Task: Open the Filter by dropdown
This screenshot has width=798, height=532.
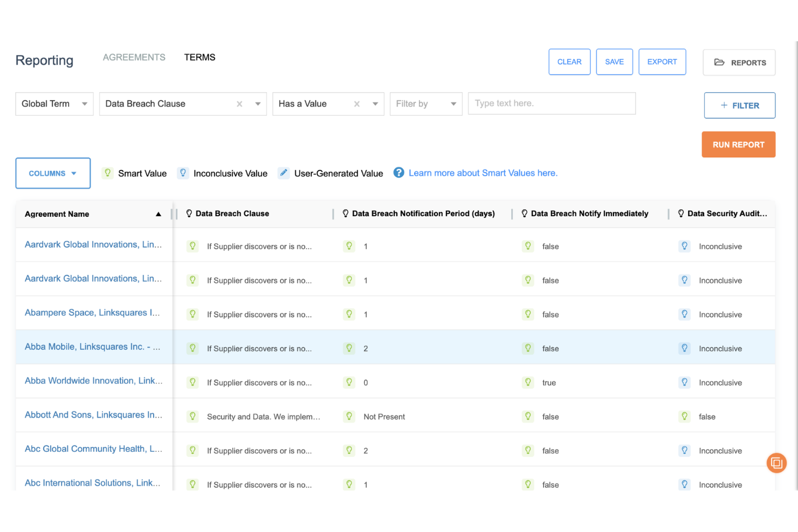Action: [426, 104]
